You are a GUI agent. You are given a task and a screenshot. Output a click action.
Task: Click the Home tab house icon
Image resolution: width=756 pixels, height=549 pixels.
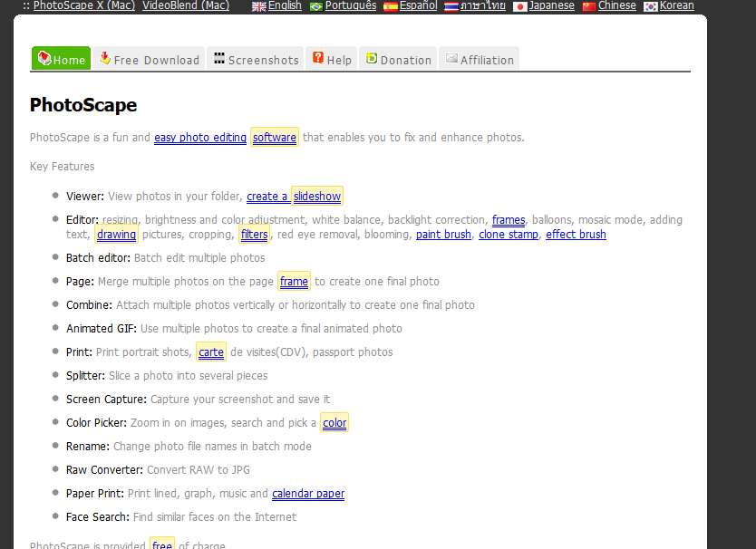tap(44, 58)
